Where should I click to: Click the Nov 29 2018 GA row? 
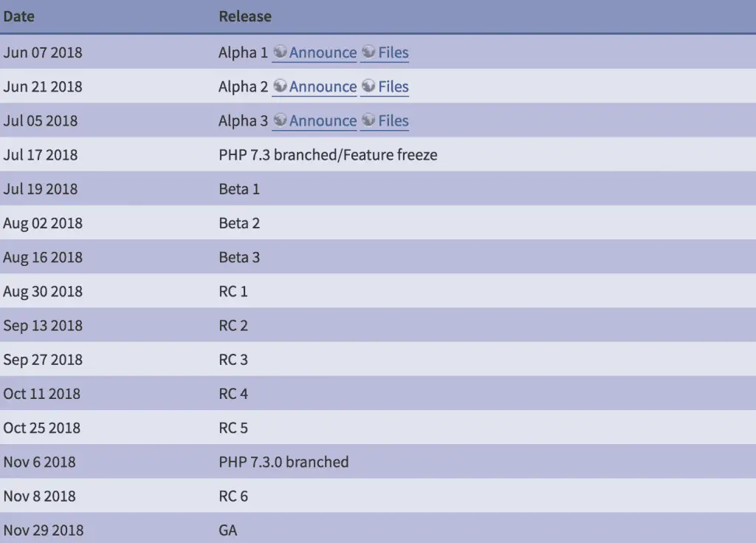[378, 528]
